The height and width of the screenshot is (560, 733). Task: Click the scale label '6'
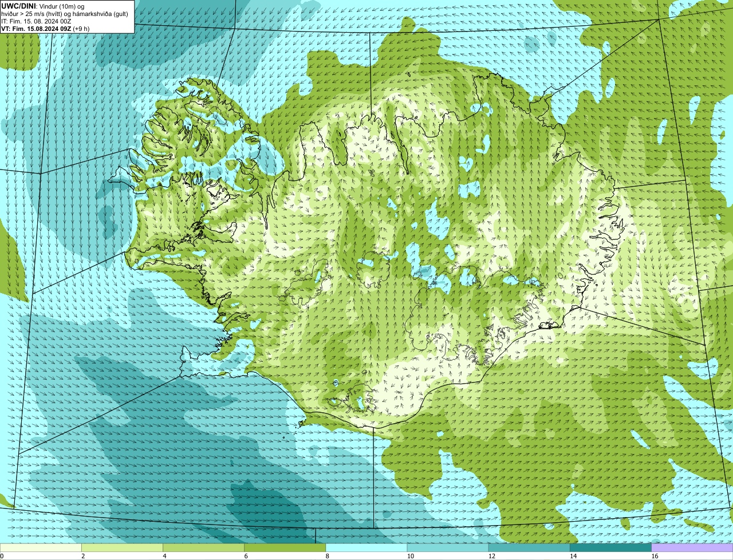246,556
